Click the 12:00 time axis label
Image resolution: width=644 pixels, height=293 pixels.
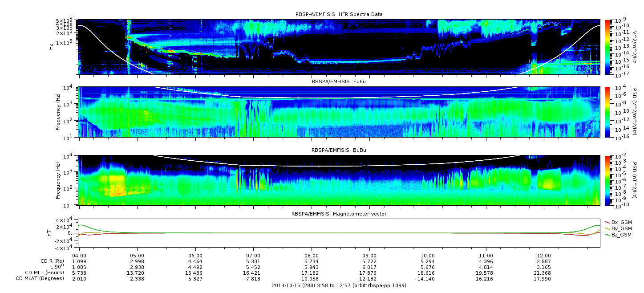tap(544, 256)
